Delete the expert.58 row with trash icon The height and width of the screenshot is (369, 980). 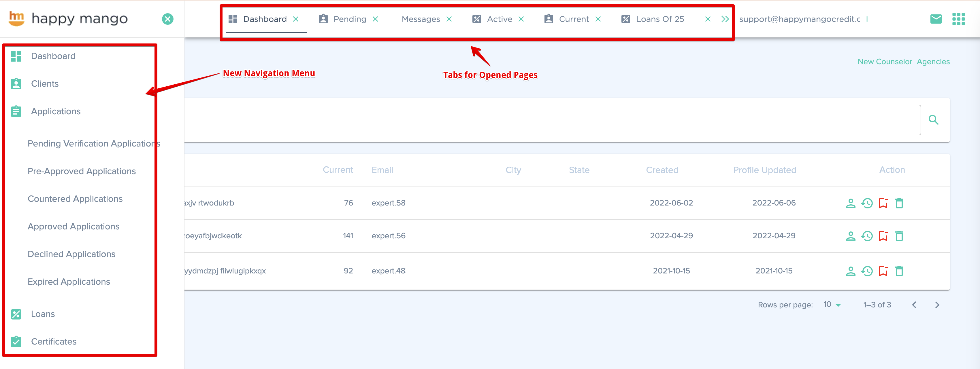[x=899, y=203]
